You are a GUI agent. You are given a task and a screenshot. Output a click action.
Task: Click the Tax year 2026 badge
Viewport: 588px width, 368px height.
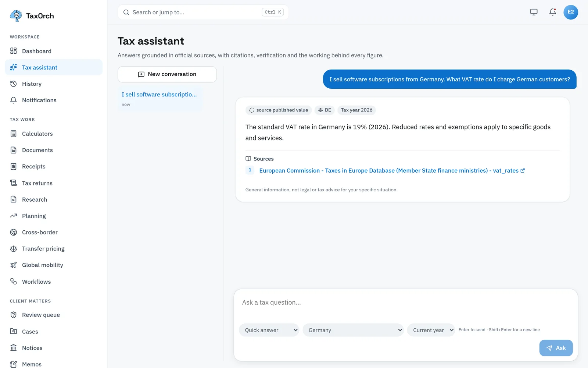[356, 110]
